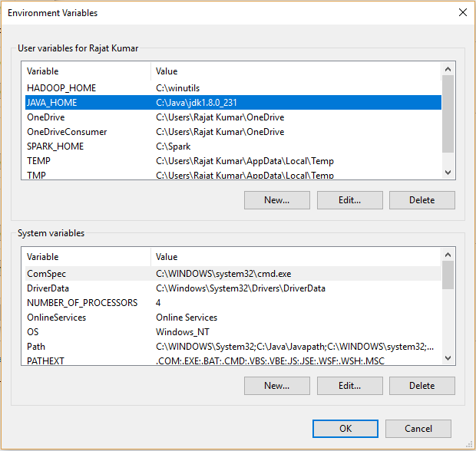Select the Path system variable
The image size is (476, 451).
coord(36,347)
